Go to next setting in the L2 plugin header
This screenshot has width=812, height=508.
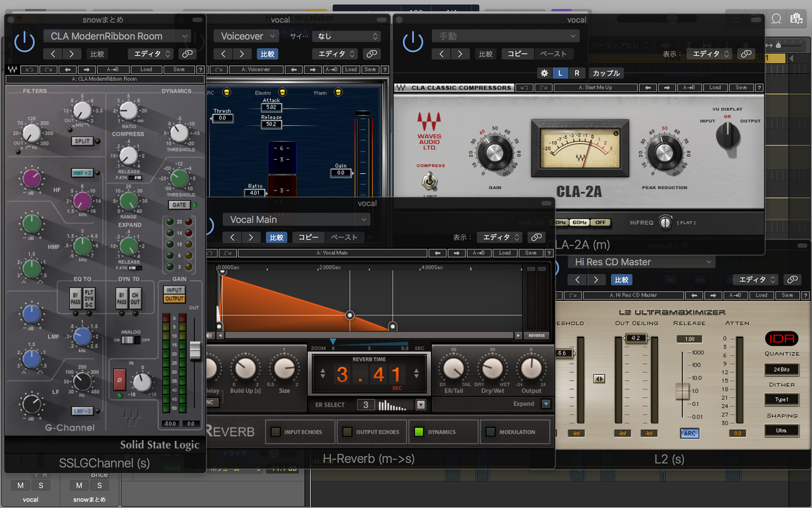click(597, 280)
